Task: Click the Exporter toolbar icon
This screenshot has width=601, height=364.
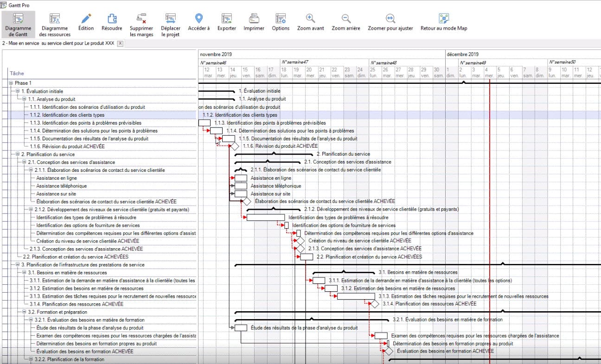Action: point(227,22)
